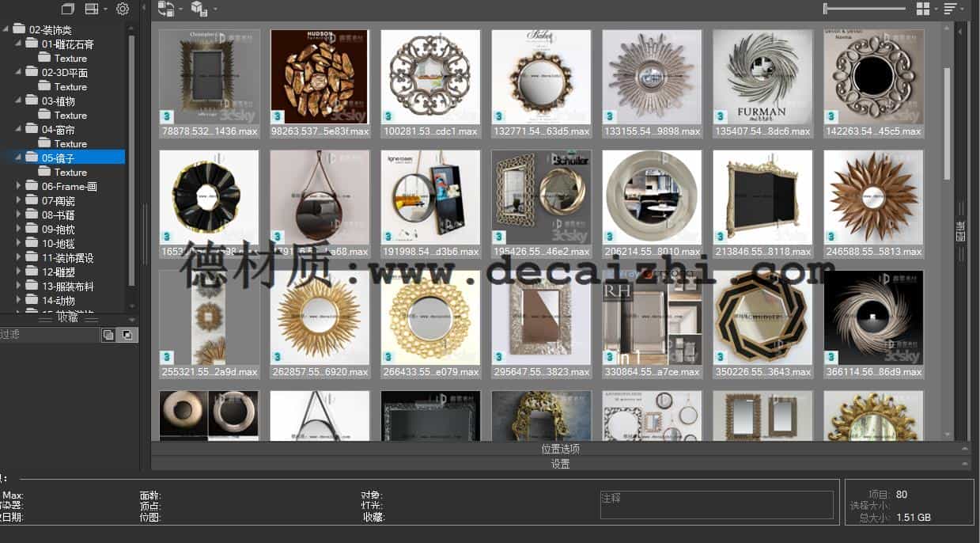Open the 设置 panel bar
Screen dimensions: 980x543
pos(560,464)
